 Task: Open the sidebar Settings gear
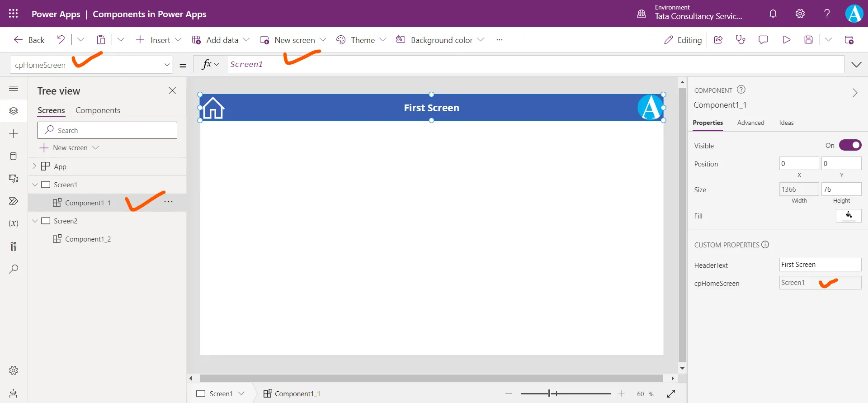click(14, 370)
